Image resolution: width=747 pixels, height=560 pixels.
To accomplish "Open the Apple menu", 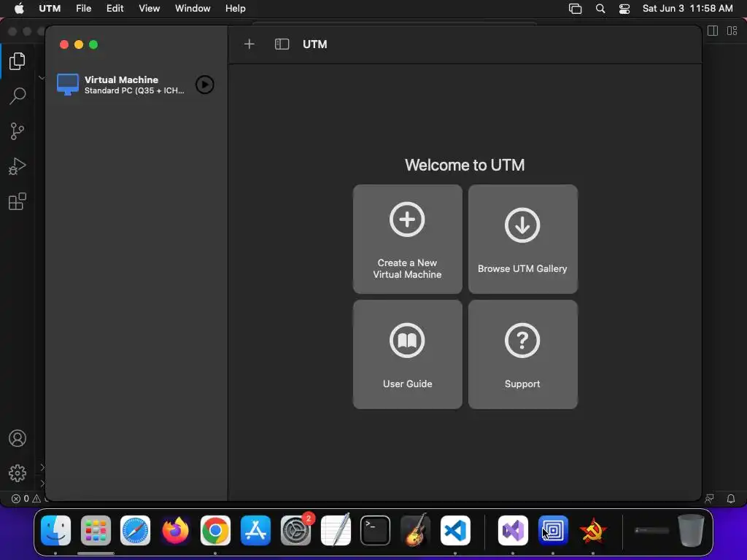I will click(x=19, y=9).
